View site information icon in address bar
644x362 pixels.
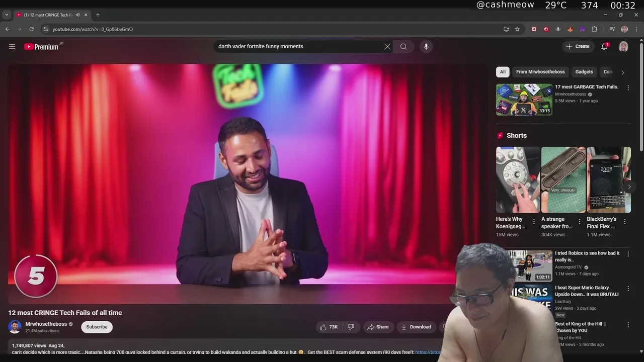[46, 29]
